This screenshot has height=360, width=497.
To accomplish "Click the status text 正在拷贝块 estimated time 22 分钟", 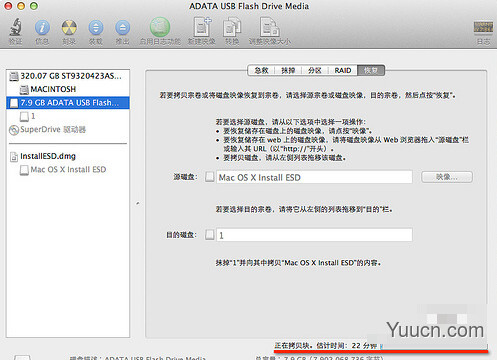I will (326, 346).
